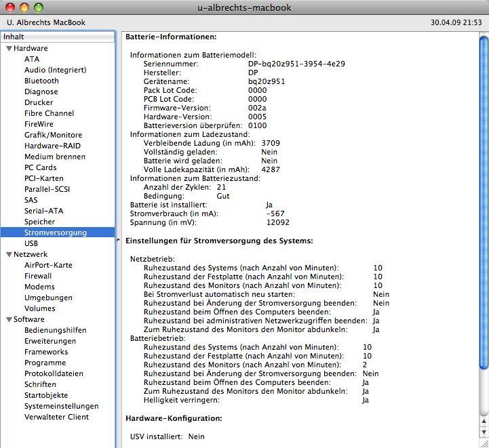Viewport: 489px width, 448px height.
Task: Click the Firmware-Version value 002a
Action: 257,108
